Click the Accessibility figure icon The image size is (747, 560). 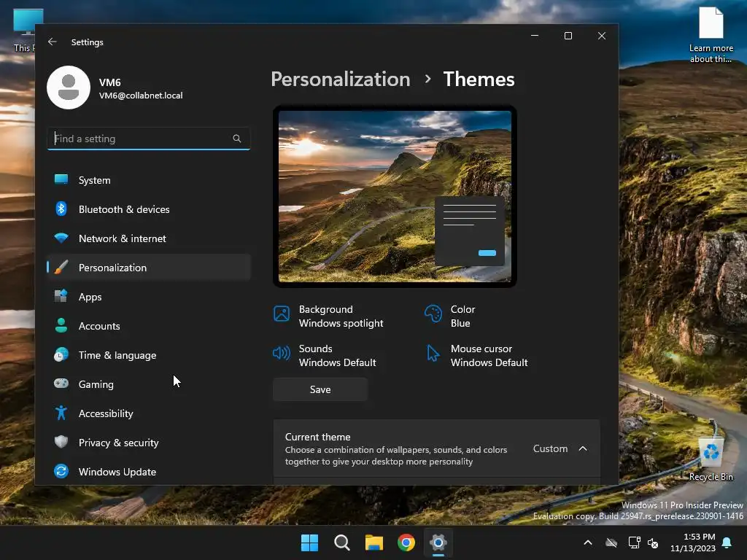click(x=61, y=413)
